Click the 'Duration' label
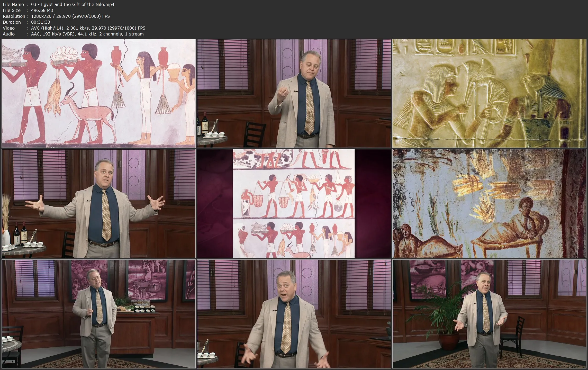 (12, 22)
